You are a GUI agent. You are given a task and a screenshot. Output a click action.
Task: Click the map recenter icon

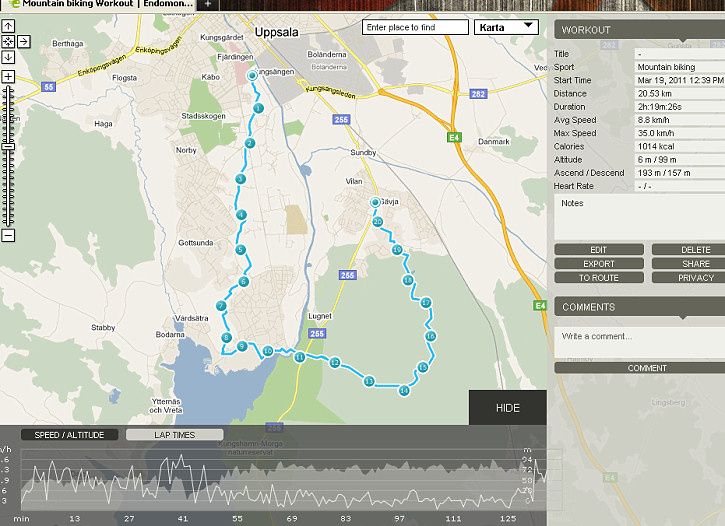(x=8, y=42)
